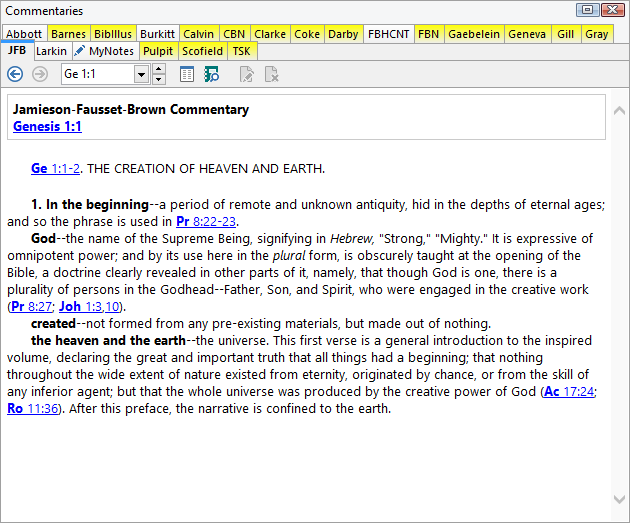This screenshot has width=630, height=523.
Task: Open the Pr 8:22-23 verse link
Action: (206, 221)
